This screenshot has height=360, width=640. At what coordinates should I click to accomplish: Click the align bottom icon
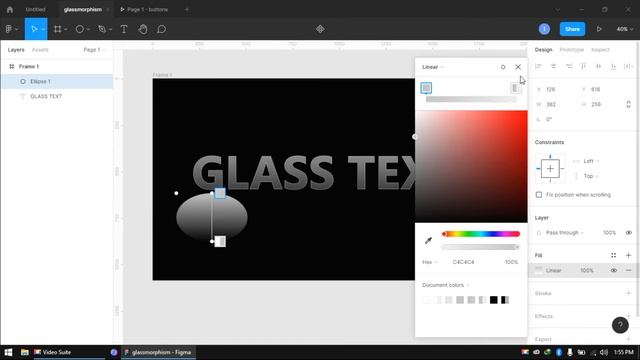point(613,66)
